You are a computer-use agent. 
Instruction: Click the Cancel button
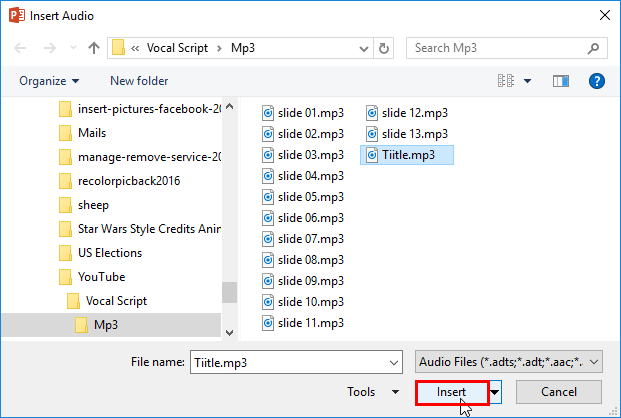pos(558,392)
